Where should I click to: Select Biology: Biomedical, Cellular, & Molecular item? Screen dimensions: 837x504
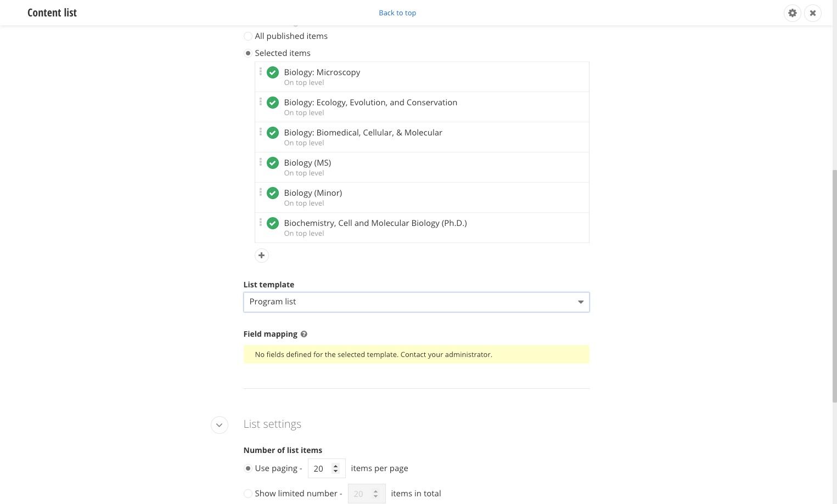[422, 137]
